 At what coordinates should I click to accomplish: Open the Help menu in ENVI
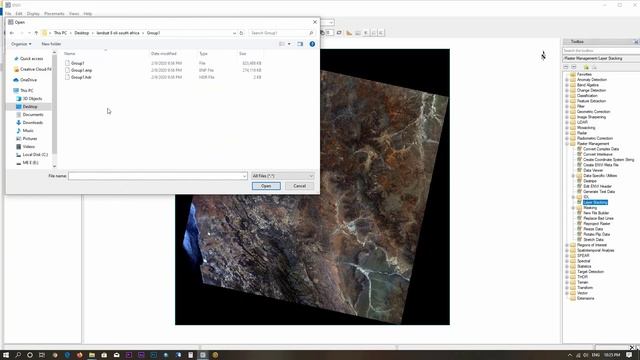coord(87,14)
